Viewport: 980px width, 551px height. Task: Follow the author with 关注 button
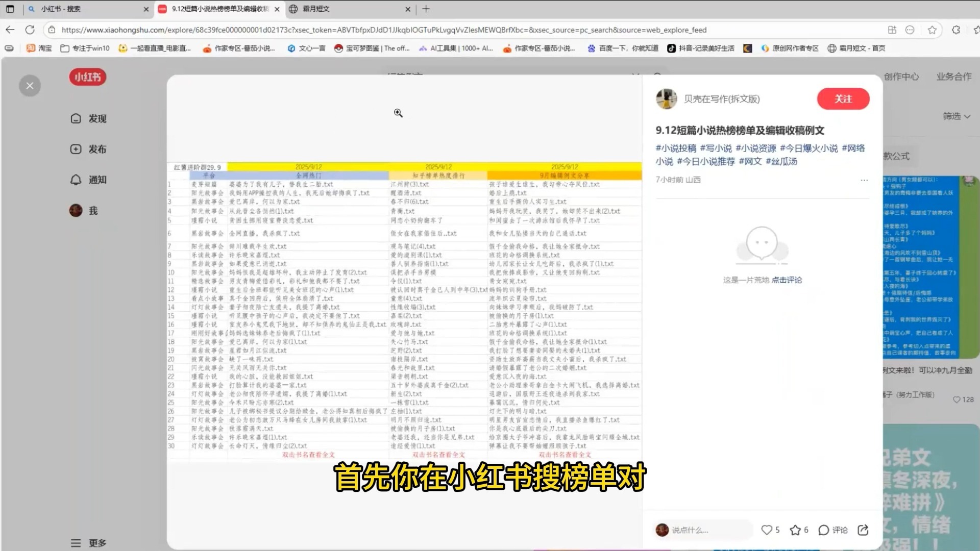(x=843, y=99)
